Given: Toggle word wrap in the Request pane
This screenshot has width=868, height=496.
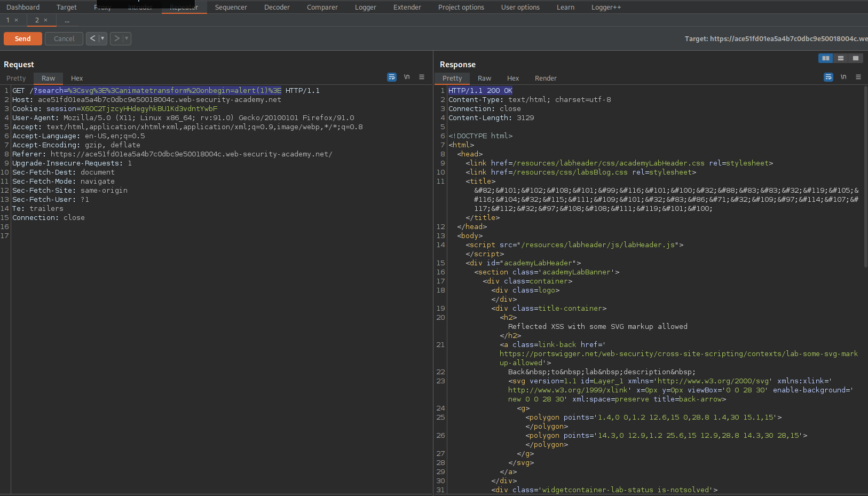Looking at the screenshot, I should click(x=392, y=77).
